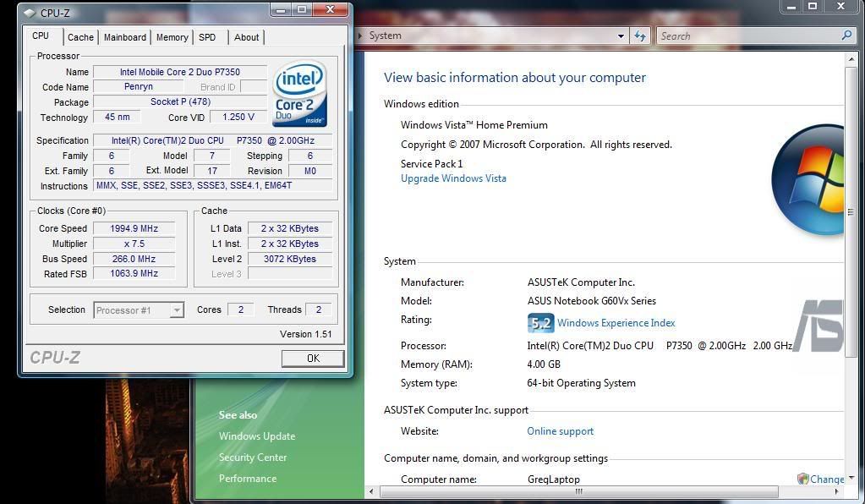Click the Name field Intel Mobile Core 2 Duo P7350
The width and height of the screenshot is (865, 504).
[180, 72]
